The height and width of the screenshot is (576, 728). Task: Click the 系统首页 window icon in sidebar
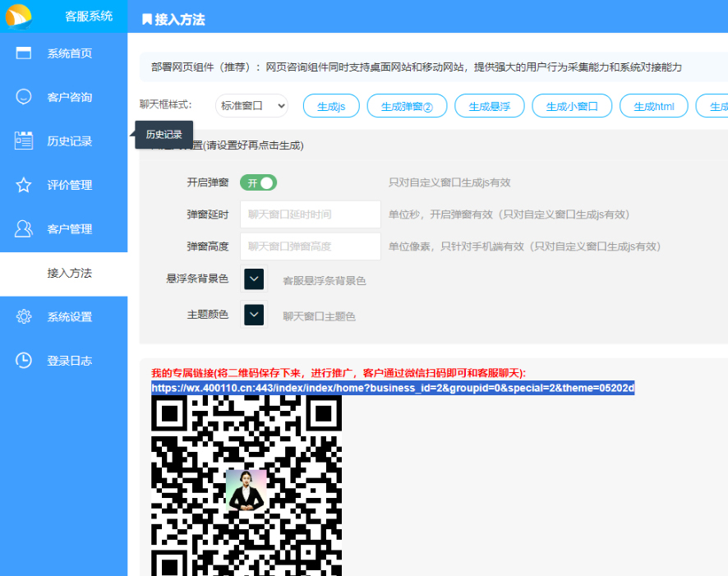(x=24, y=53)
